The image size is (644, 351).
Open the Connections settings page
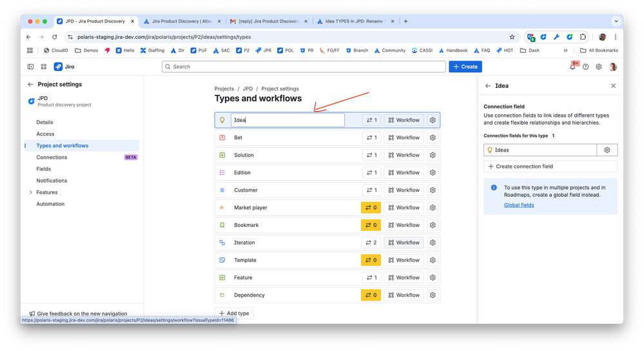coord(52,157)
